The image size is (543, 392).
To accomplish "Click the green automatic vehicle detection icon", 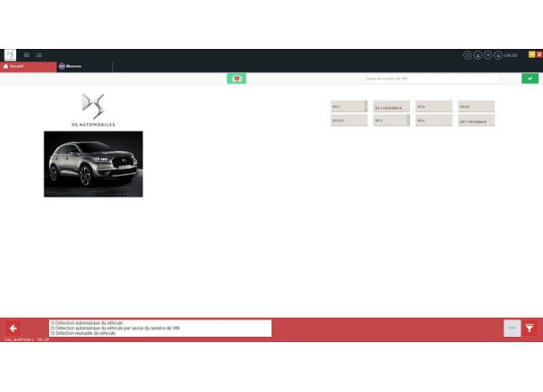I will click(x=236, y=79).
